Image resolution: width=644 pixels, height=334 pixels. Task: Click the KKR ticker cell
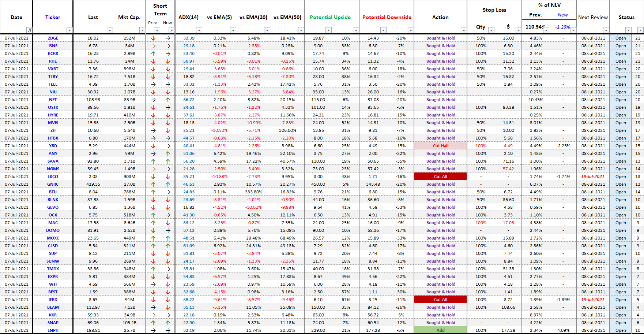click(53, 315)
